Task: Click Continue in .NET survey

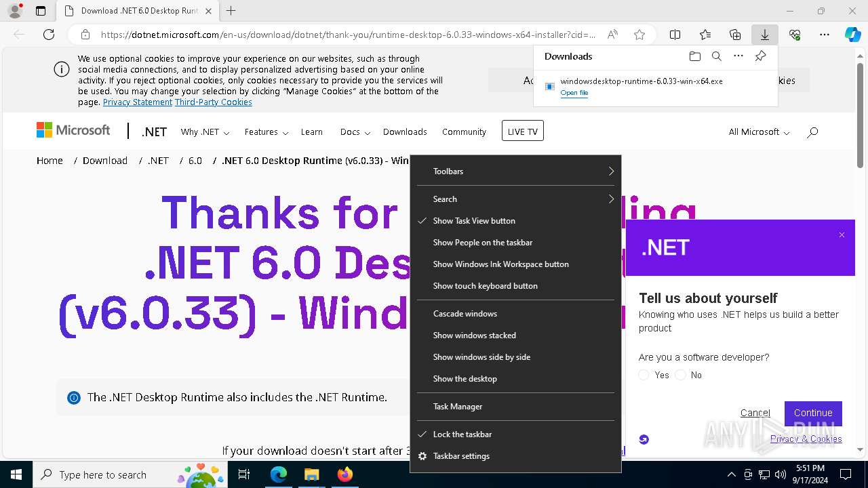Action: [813, 413]
